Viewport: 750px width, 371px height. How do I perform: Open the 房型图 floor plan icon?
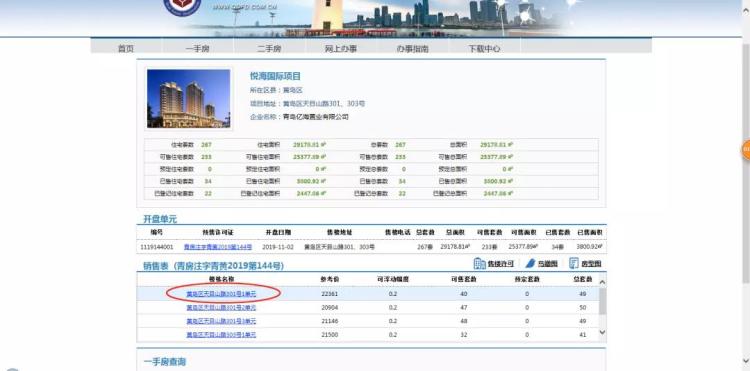(x=574, y=263)
